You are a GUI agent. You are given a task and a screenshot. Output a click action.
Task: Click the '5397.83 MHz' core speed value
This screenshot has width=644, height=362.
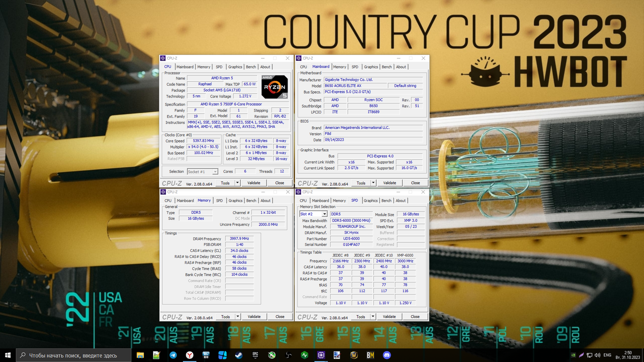tap(203, 141)
